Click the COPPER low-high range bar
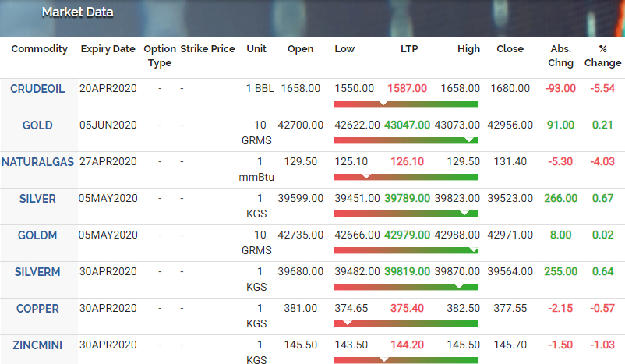This screenshot has width=625, height=364. pyautogui.click(x=406, y=323)
